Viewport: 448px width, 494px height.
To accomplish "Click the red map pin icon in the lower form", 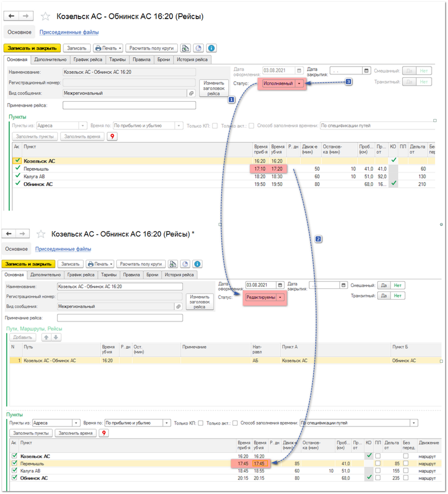I will click(104, 433).
